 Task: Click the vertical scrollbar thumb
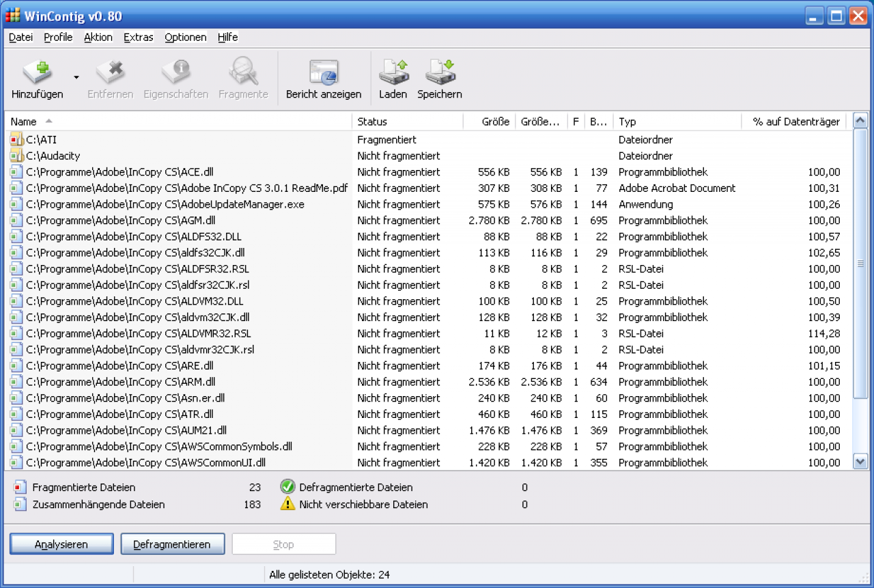860,264
